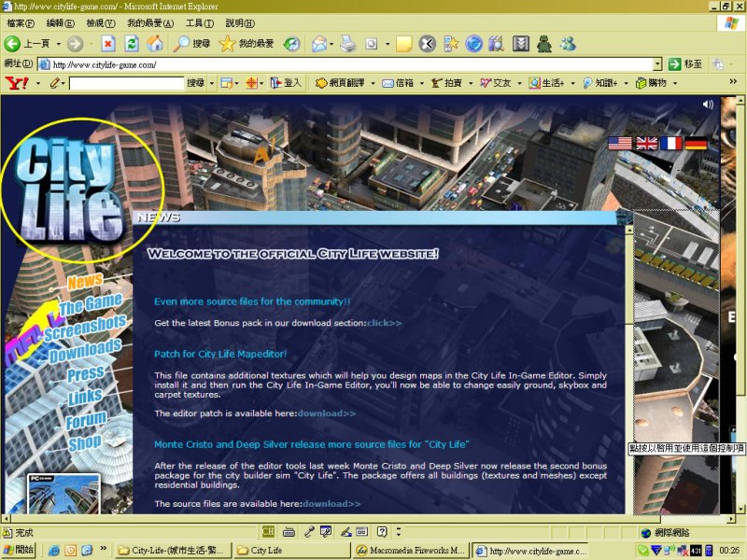
Task: Follow the bonus pack click>> link
Action: pos(384,323)
